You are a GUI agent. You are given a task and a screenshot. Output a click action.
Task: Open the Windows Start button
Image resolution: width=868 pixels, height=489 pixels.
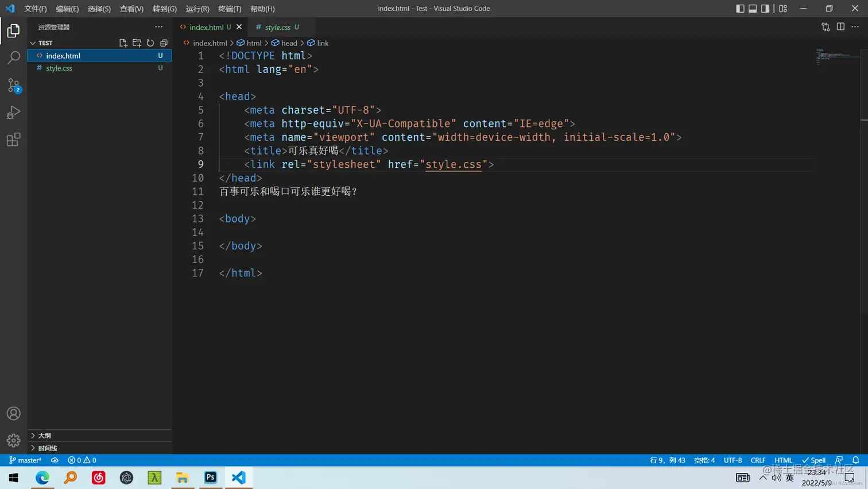pyautogui.click(x=14, y=478)
